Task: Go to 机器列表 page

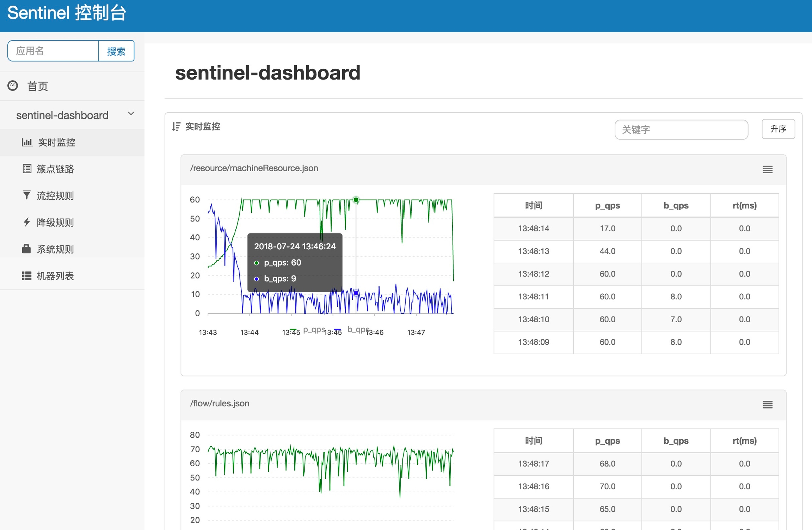Action: click(x=55, y=276)
